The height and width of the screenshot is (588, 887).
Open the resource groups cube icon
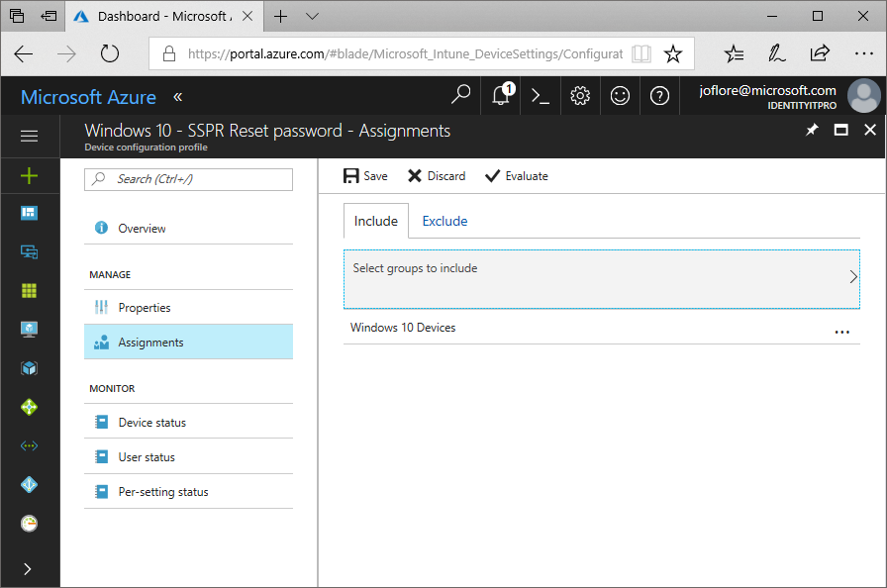pyautogui.click(x=29, y=368)
